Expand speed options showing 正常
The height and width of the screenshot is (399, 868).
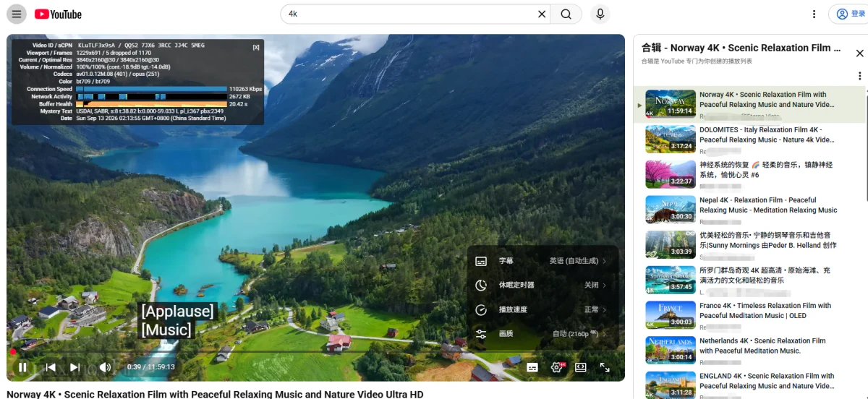[x=595, y=309]
